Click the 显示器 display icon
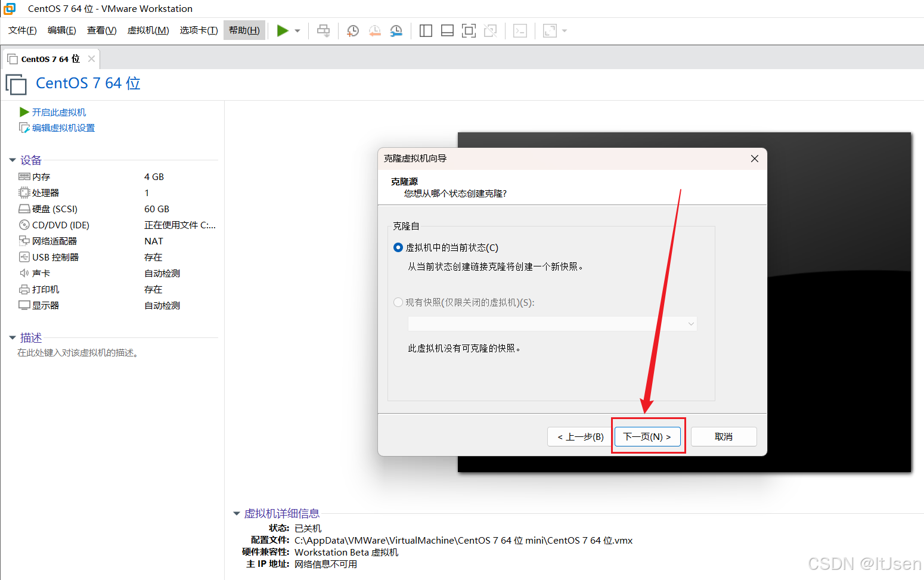 click(x=24, y=305)
